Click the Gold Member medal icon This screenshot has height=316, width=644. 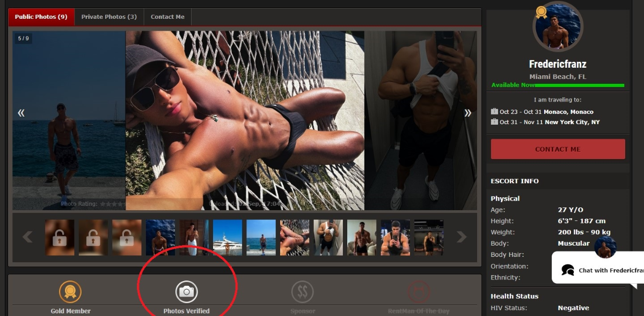coord(70,292)
